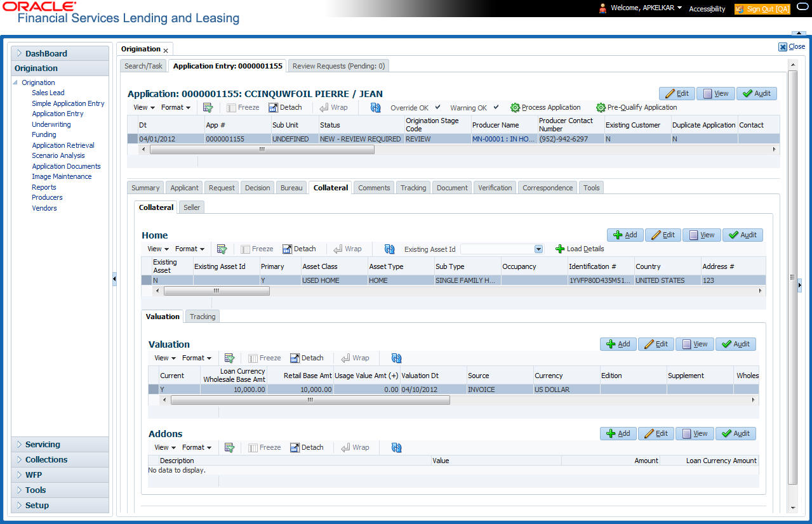Click the Existing Asset Id input field

tap(497, 249)
